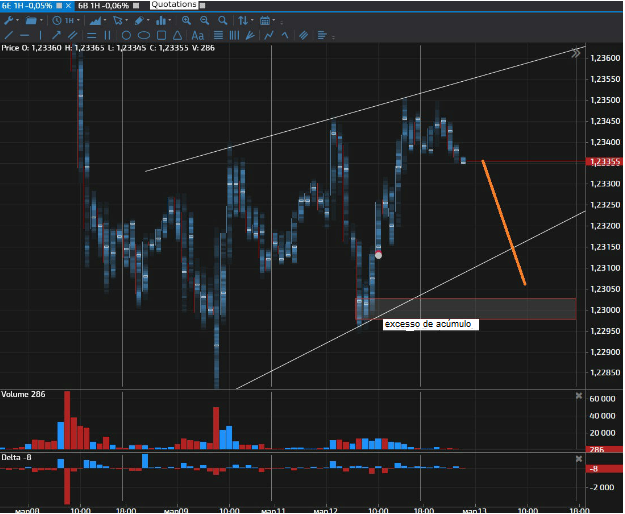Pick the horizontal line tool
Viewport: 625px width, 514px height.
click(24, 36)
